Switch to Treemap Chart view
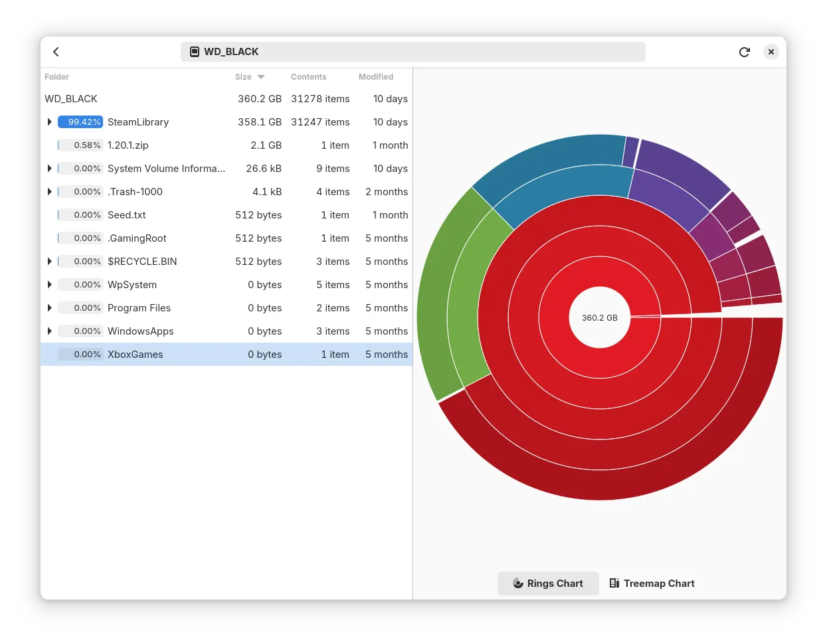This screenshot has height=644, width=827. tap(652, 584)
